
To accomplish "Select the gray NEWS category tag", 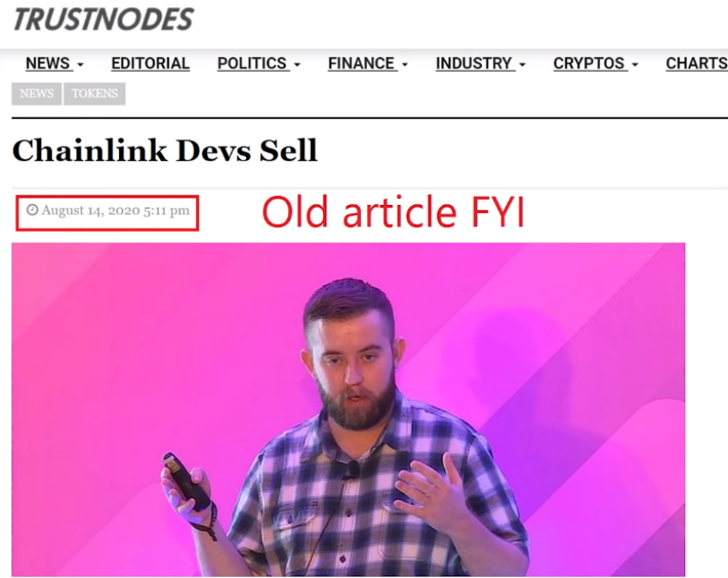I will (37, 94).
